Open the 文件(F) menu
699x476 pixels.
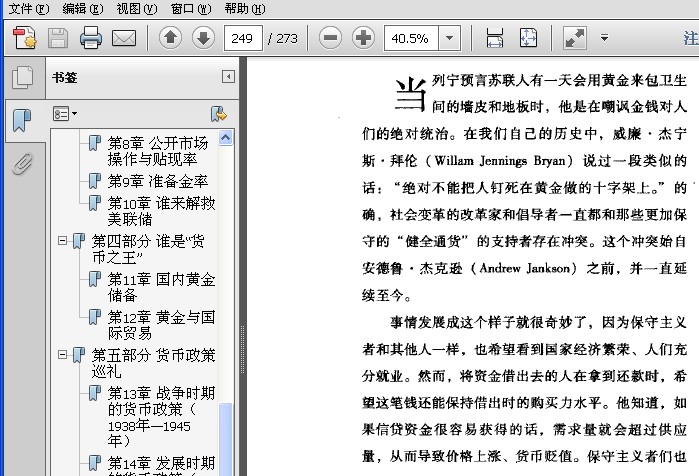click(x=28, y=8)
